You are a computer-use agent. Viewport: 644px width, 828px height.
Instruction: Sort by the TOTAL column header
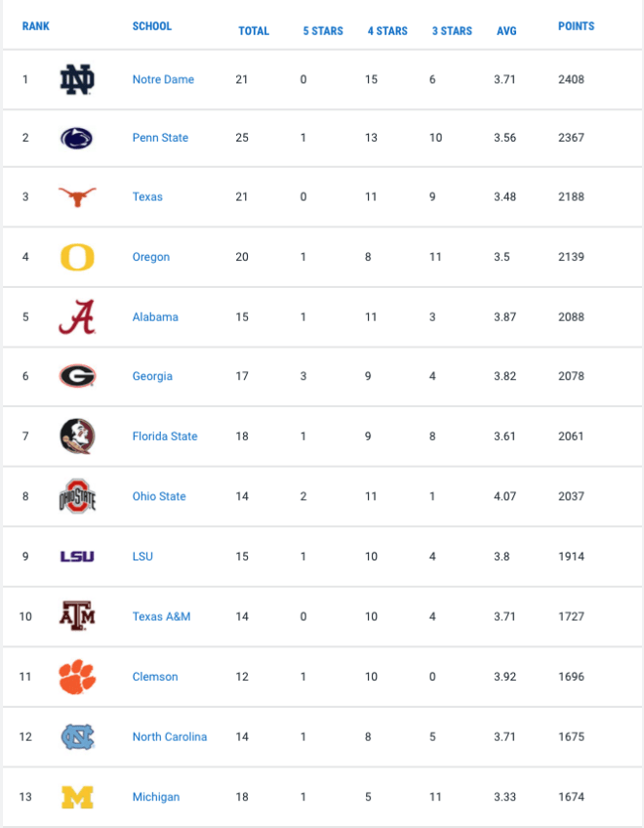point(254,30)
